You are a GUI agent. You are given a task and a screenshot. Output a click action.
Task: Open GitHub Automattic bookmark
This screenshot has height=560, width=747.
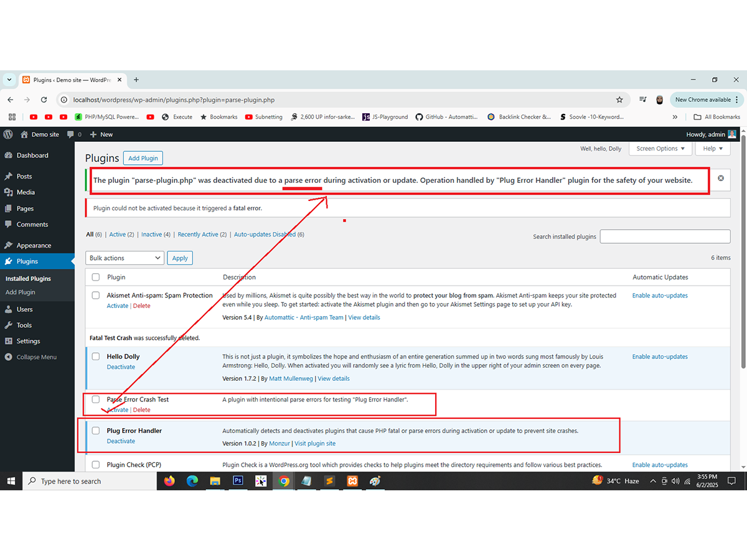pos(446,117)
